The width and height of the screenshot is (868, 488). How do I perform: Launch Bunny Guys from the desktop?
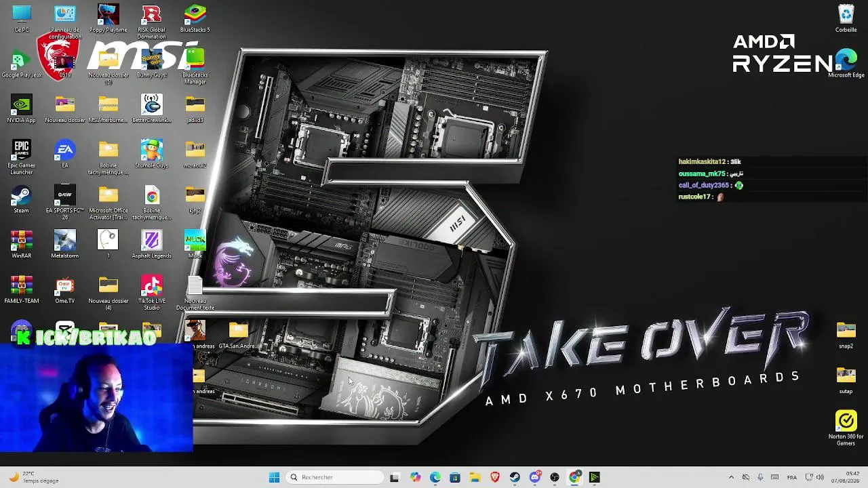click(x=152, y=64)
